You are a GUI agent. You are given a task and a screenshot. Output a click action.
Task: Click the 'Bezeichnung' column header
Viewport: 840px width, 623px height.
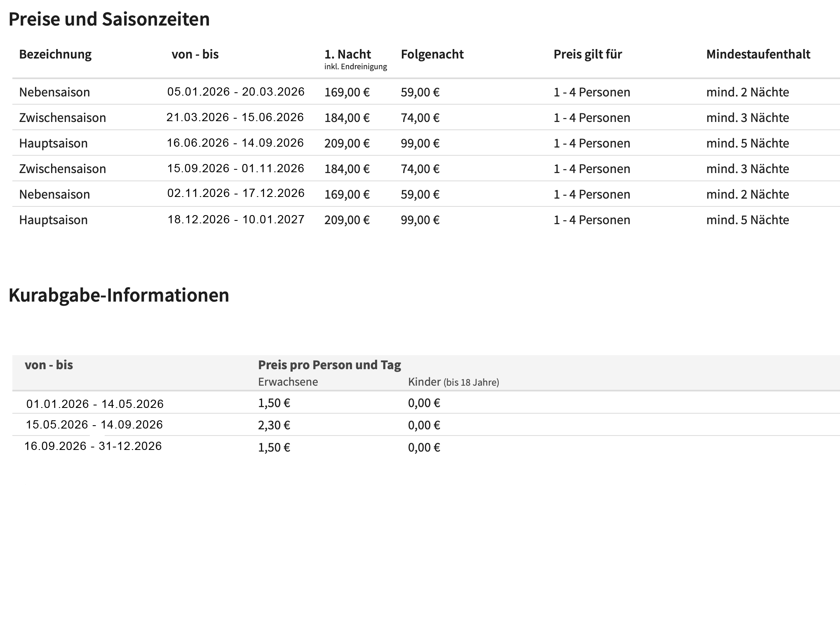click(55, 54)
